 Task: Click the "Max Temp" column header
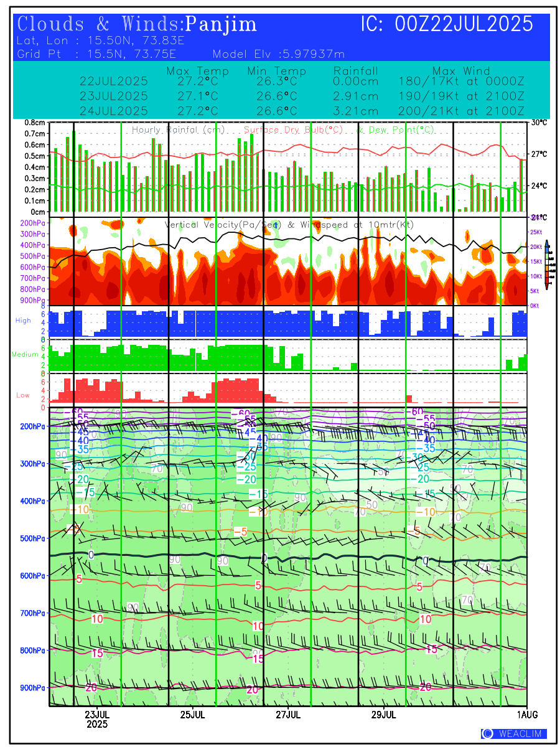tap(198, 71)
